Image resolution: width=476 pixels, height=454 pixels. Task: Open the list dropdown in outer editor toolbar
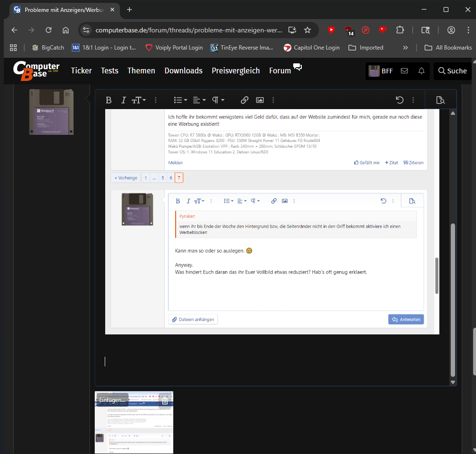180,100
